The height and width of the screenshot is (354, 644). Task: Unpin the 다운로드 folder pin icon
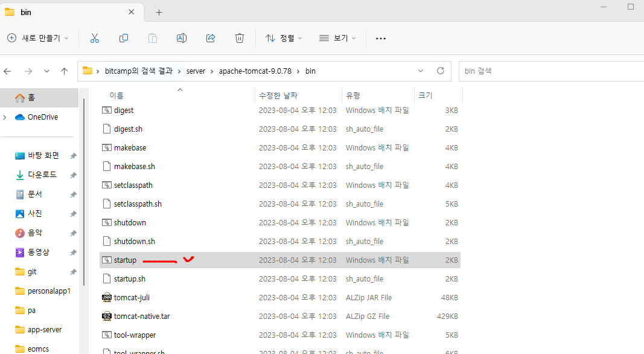73,175
